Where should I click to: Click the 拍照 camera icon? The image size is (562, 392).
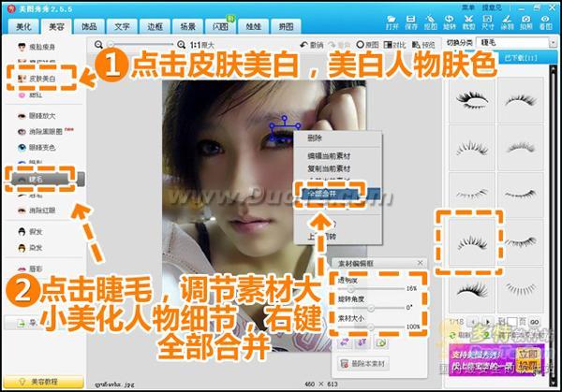(525, 22)
